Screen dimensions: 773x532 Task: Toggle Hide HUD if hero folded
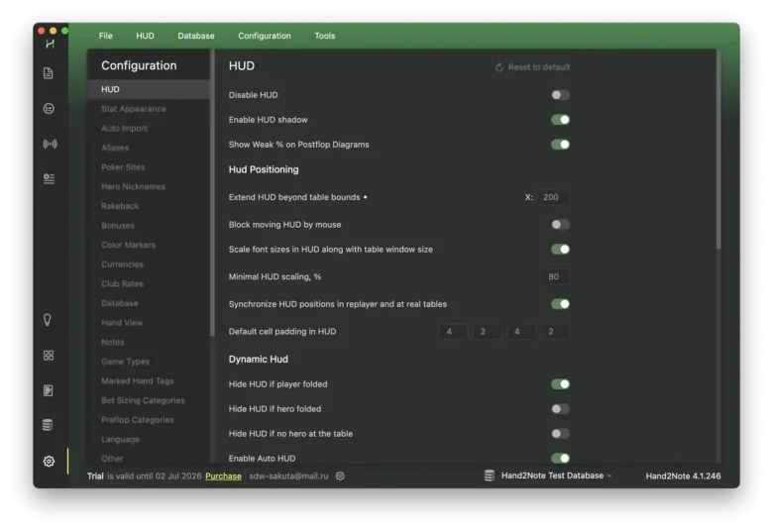[560, 409]
